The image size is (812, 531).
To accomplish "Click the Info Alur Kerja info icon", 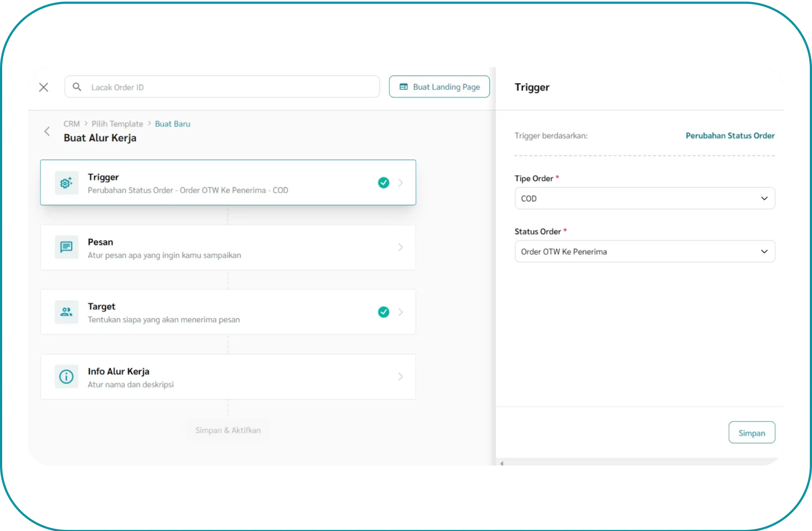I will (66, 377).
